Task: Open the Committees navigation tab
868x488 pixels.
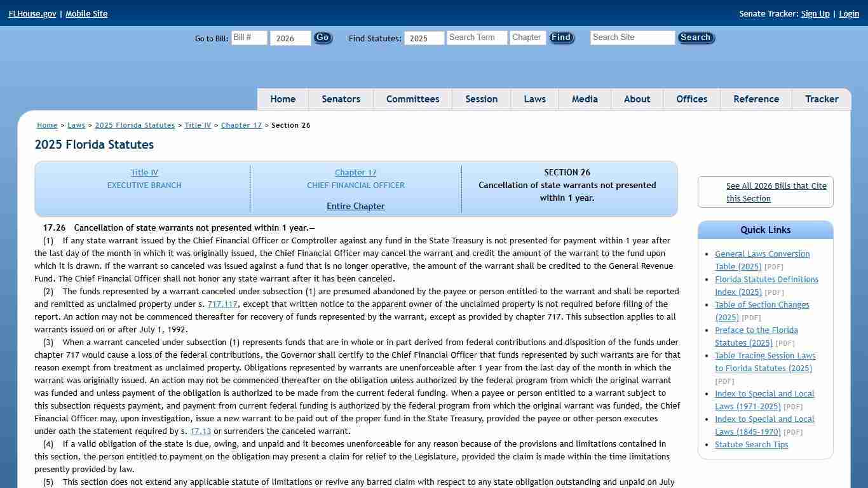Action: point(412,99)
